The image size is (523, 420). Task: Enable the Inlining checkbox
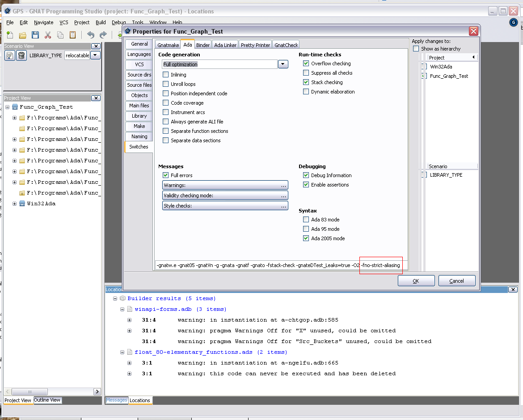click(x=166, y=75)
